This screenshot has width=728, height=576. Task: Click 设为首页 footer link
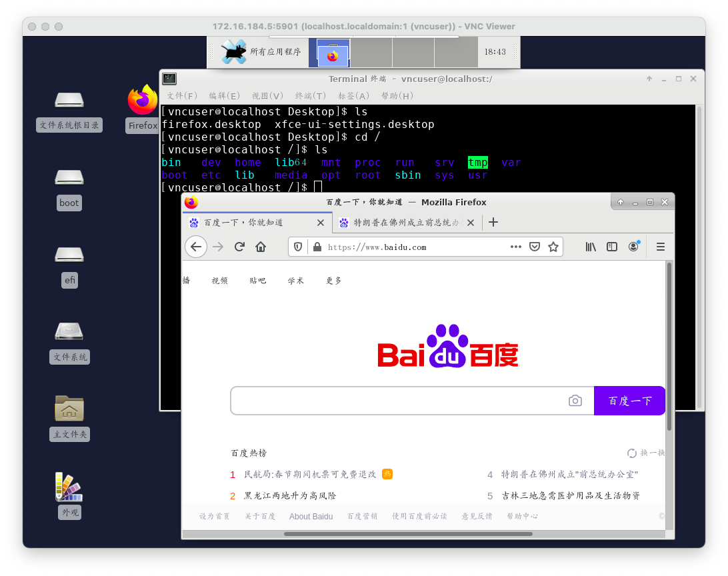(x=215, y=516)
